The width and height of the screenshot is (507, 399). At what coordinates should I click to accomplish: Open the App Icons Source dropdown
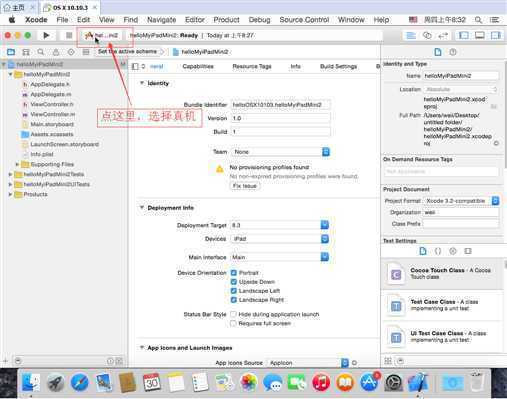[x=307, y=363]
